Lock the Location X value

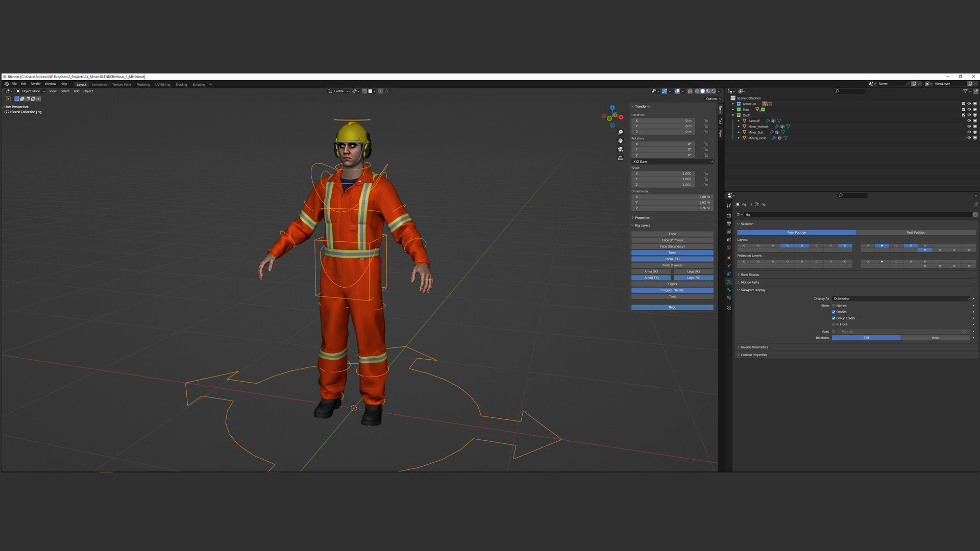706,121
